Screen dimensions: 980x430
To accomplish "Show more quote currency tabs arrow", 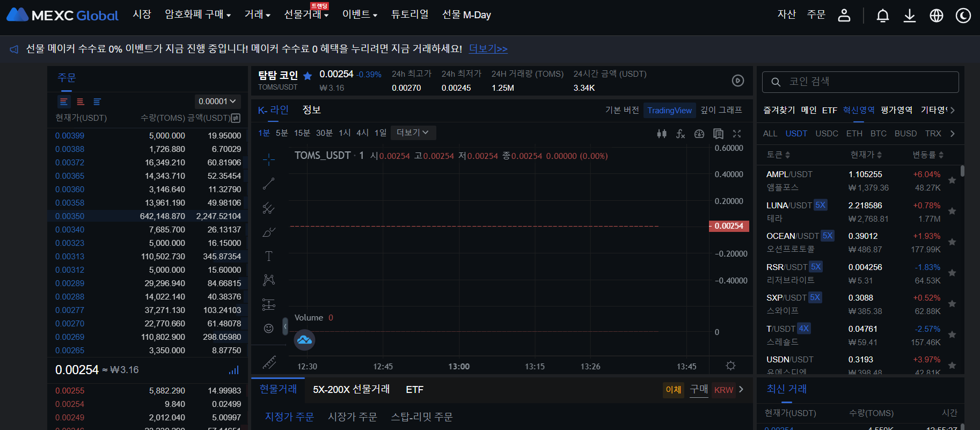I will (953, 134).
